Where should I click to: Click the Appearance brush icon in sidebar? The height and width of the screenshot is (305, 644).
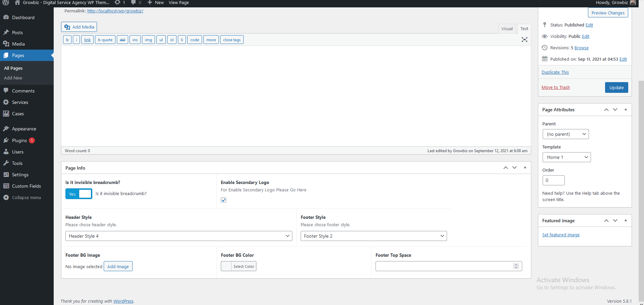click(x=6, y=128)
